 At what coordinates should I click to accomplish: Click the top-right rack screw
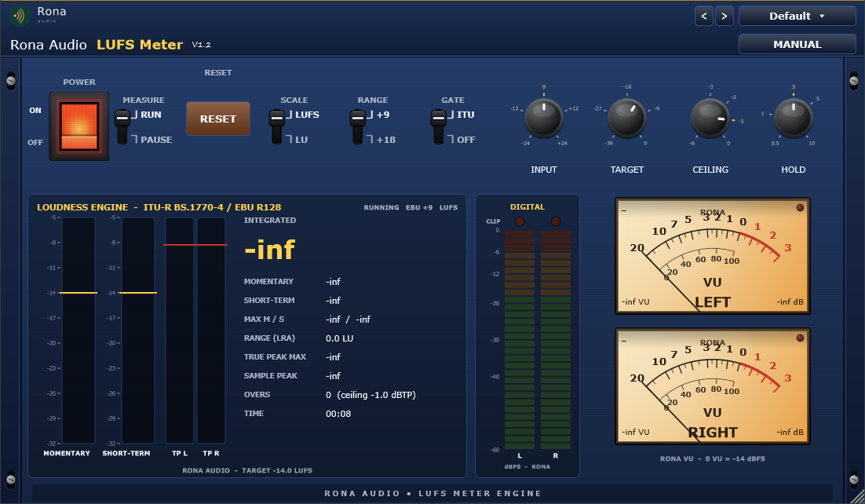click(x=854, y=81)
